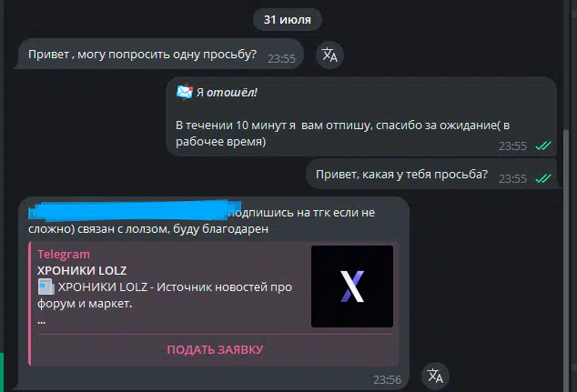Click the newspaper emoji in link preview
This screenshot has width=577, height=392.
pos(46,286)
